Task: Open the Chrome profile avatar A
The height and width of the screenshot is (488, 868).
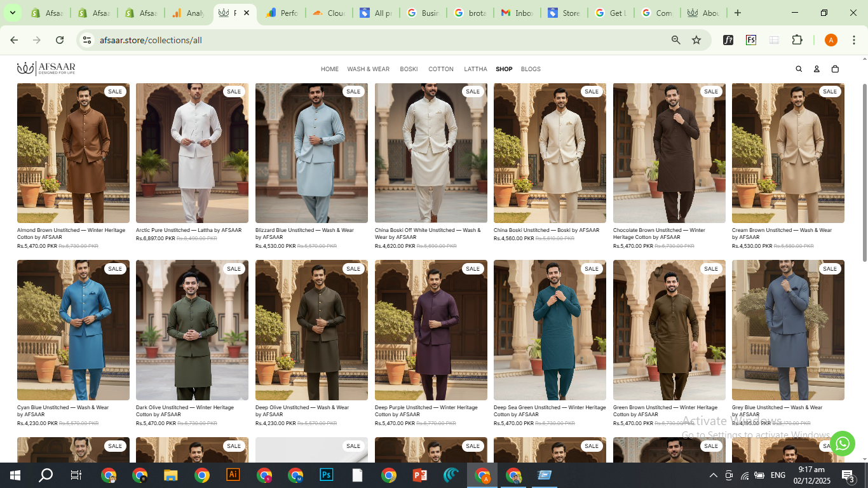Action: point(831,39)
